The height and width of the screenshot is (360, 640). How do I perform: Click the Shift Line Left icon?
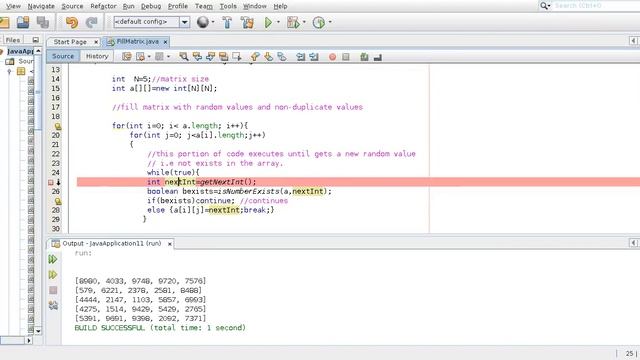(x=300, y=57)
